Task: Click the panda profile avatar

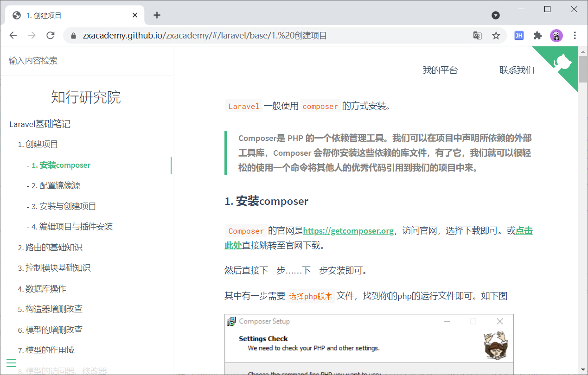Action: pos(556,35)
